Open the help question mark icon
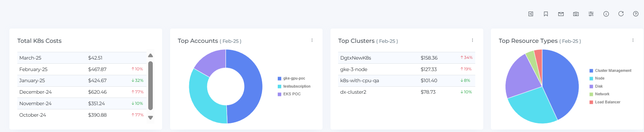Screen dimensions: 644x132 tap(636, 14)
